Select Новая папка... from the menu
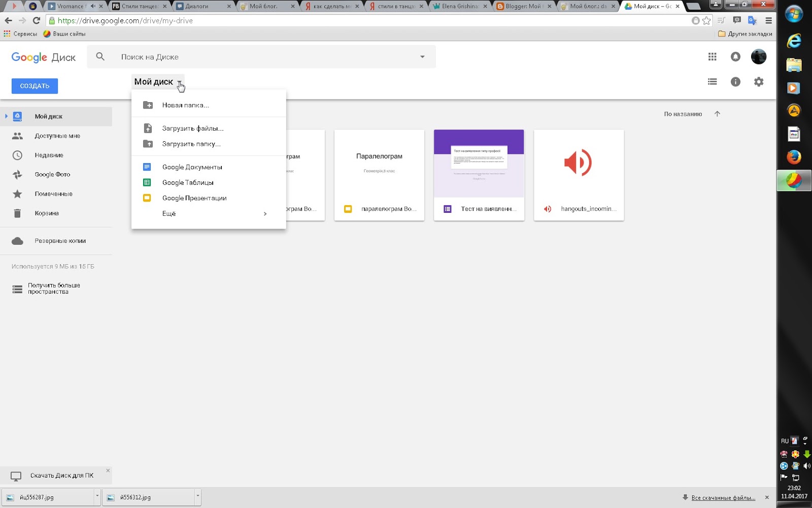Image resolution: width=812 pixels, height=508 pixels. [x=209, y=105]
